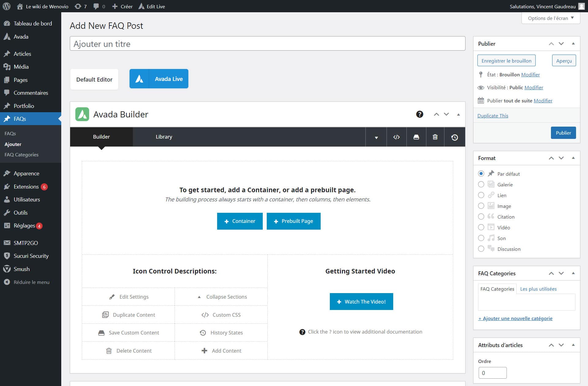
Task: Click Enregistrer le brouillon button
Action: click(507, 61)
